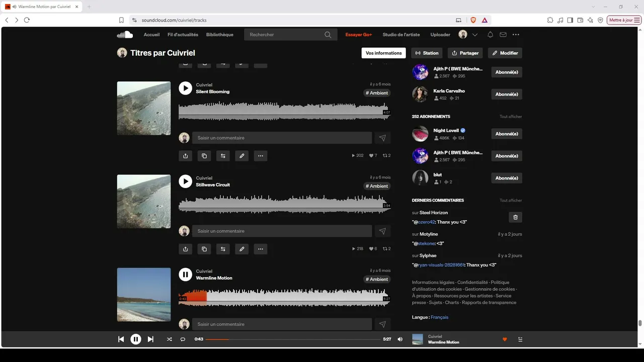Open the three-dots menu in header

516,35
